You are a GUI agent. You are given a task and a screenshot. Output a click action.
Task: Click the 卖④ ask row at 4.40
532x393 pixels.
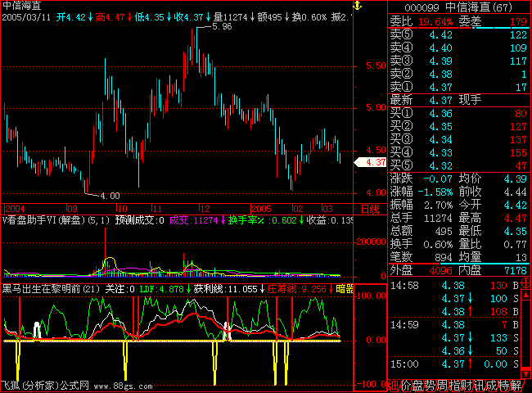(x=458, y=47)
